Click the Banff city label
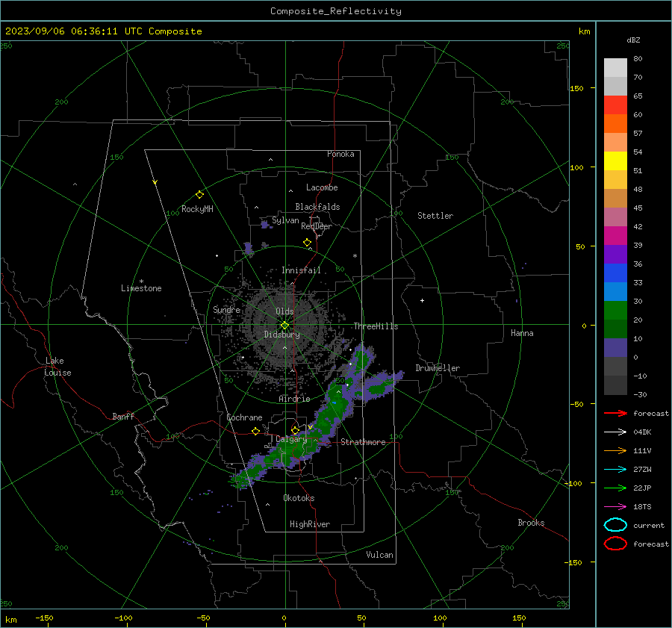This screenshot has height=628, width=672. pyautogui.click(x=123, y=417)
